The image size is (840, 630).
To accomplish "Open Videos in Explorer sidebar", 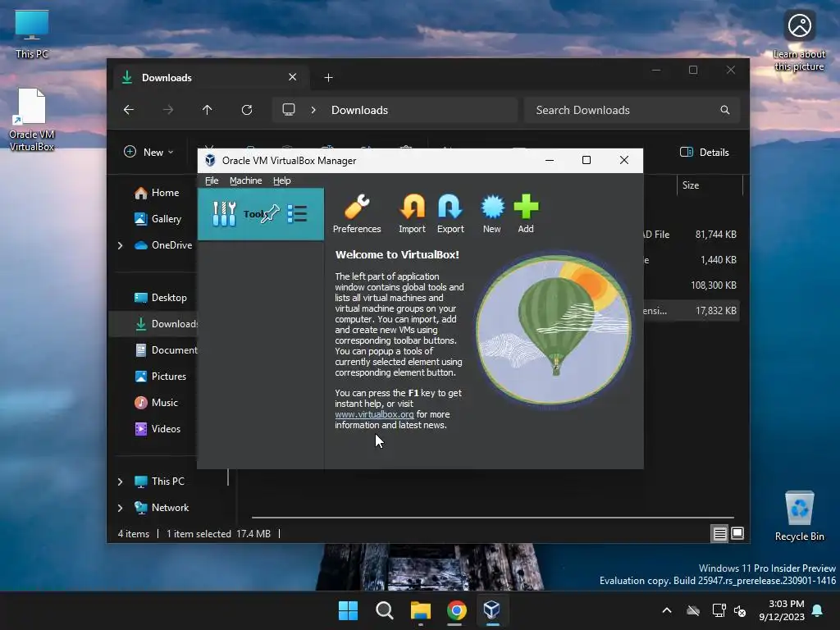I will click(157, 428).
